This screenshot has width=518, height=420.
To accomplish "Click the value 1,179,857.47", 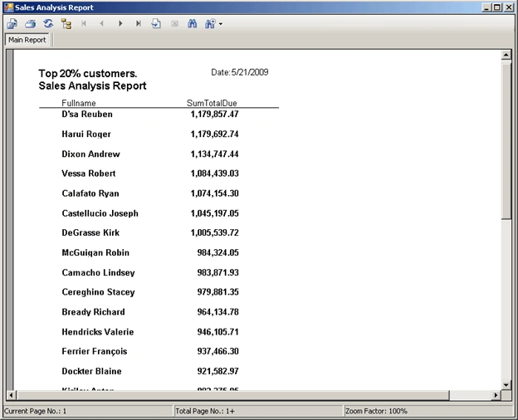I will [214, 115].
